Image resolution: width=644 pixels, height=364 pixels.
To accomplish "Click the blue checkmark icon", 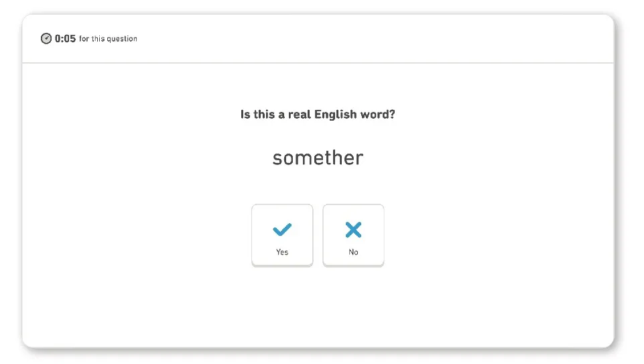I will pyautogui.click(x=282, y=230).
